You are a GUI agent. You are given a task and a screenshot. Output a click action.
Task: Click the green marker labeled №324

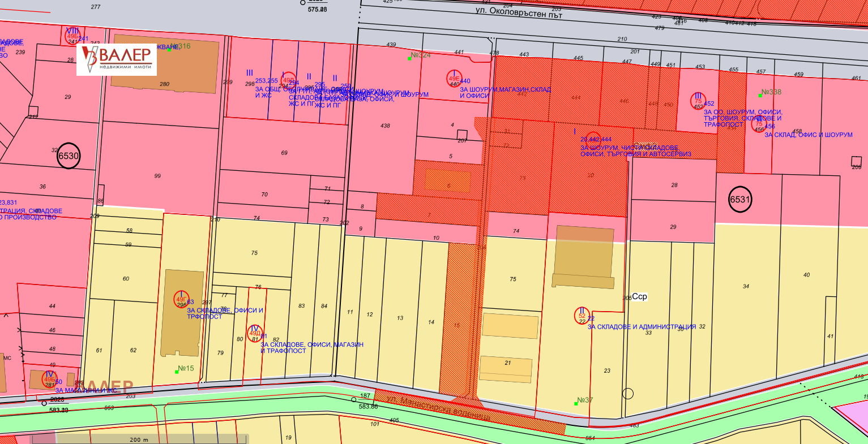pos(409,58)
